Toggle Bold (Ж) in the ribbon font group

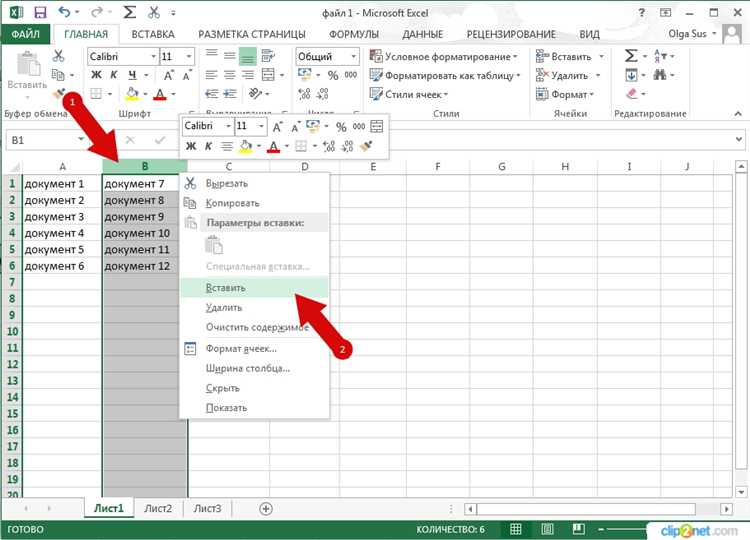coord(96,75)
